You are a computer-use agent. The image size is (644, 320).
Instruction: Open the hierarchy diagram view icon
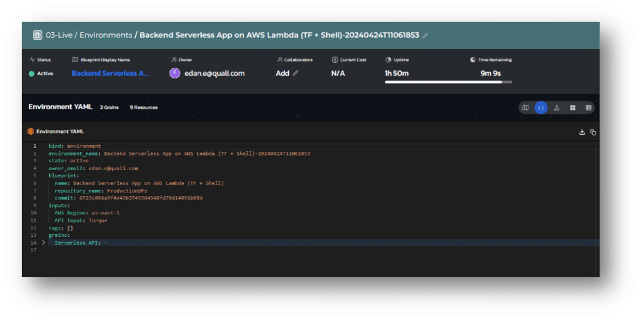(x=557, y=108)
